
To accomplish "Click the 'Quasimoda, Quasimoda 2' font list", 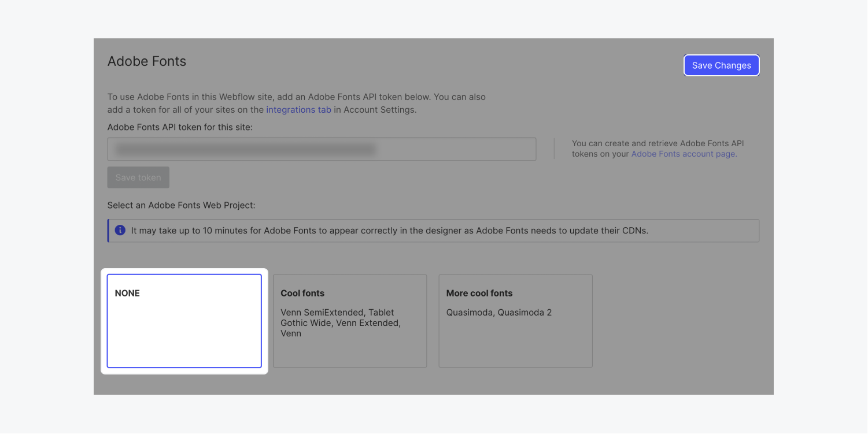I will point(499,313).
